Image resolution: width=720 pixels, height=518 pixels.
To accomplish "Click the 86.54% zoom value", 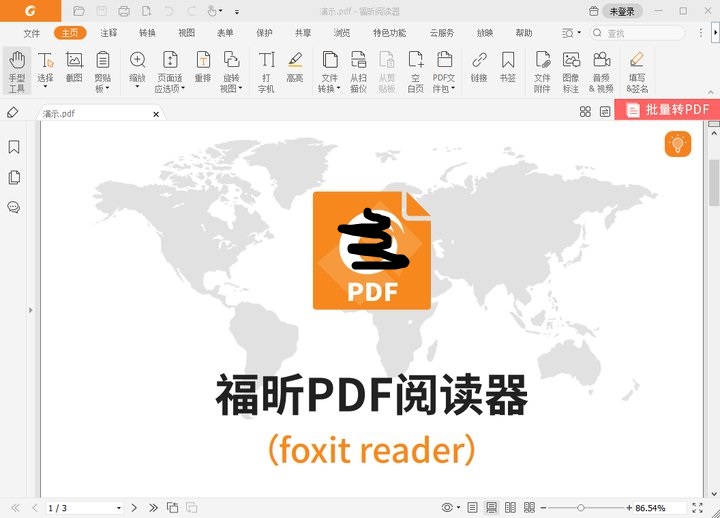I will 650,508.
